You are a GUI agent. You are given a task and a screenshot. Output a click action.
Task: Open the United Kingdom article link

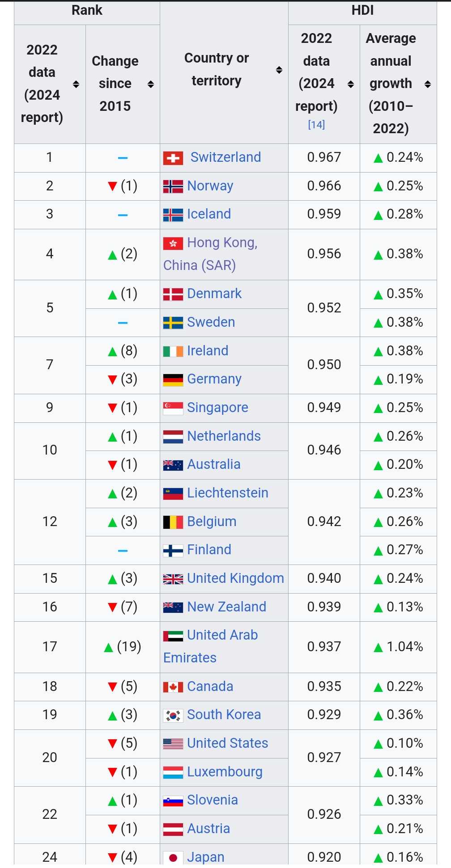[235, 578]
